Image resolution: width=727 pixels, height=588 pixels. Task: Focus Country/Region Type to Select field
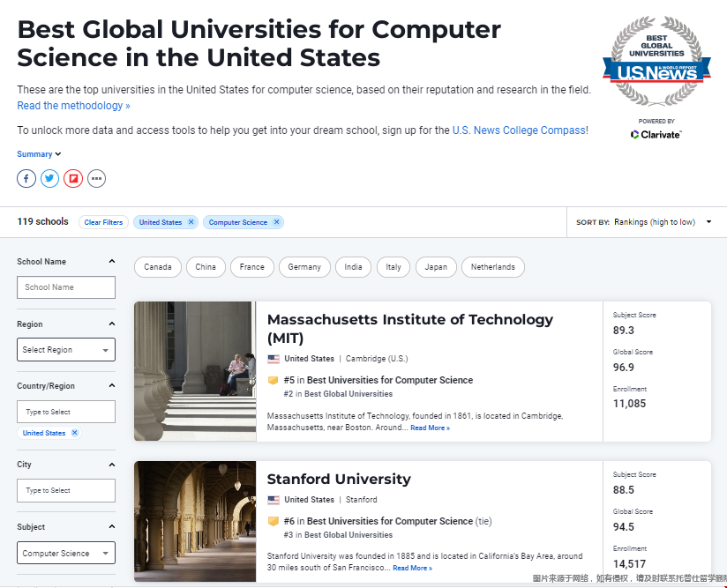[x=66, y=412]
